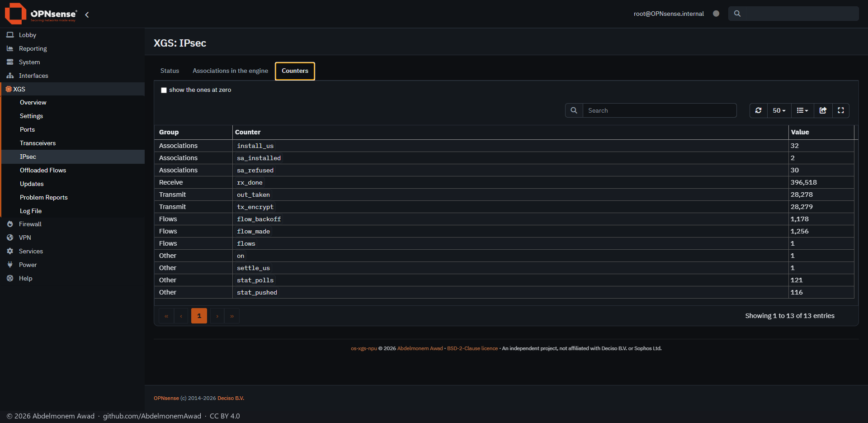This screenshot has height=423, width=868.
Task: Switch to Associations in the engine tab
Action: point(230,71)
